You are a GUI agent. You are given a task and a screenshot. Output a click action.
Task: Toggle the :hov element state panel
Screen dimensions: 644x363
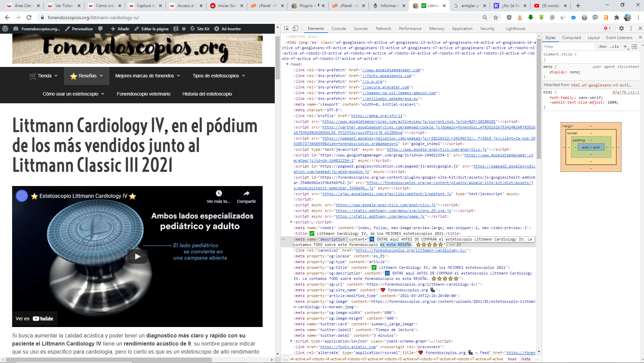[602, 46]
